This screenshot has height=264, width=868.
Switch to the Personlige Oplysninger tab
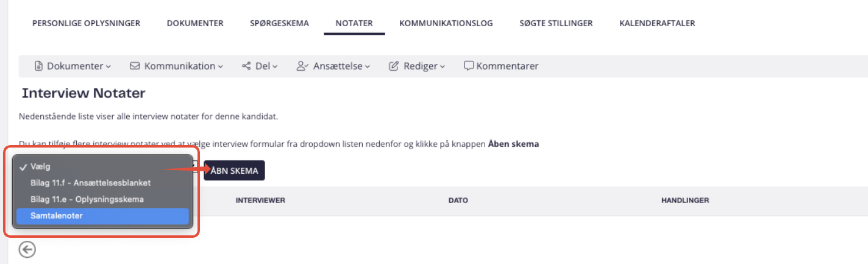click(x=86, y=23)
